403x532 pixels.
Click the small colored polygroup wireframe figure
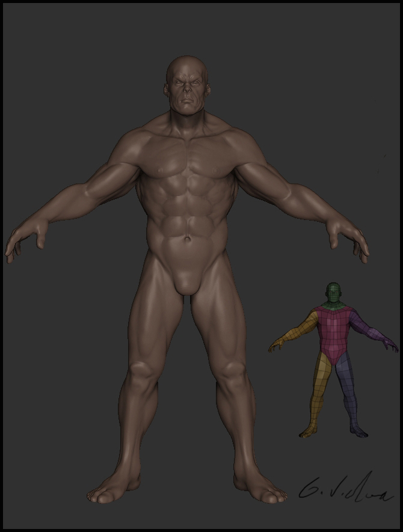pyautogui.click(x=333, y=360)
